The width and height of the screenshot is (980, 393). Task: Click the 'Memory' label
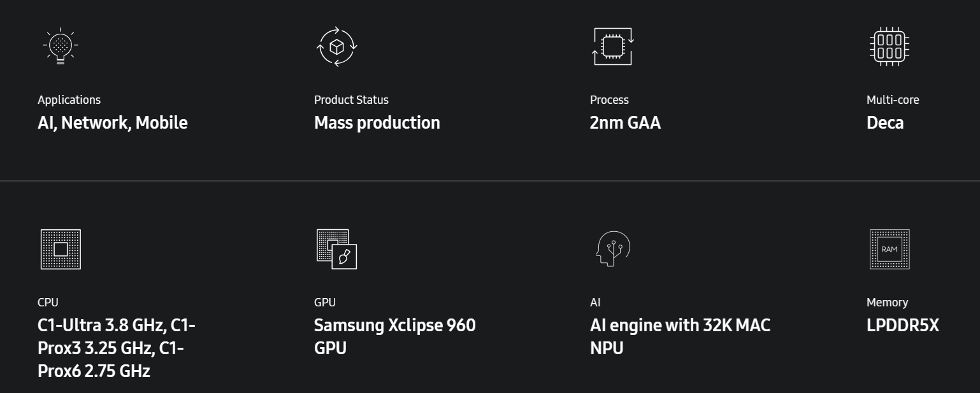point(887,303)
